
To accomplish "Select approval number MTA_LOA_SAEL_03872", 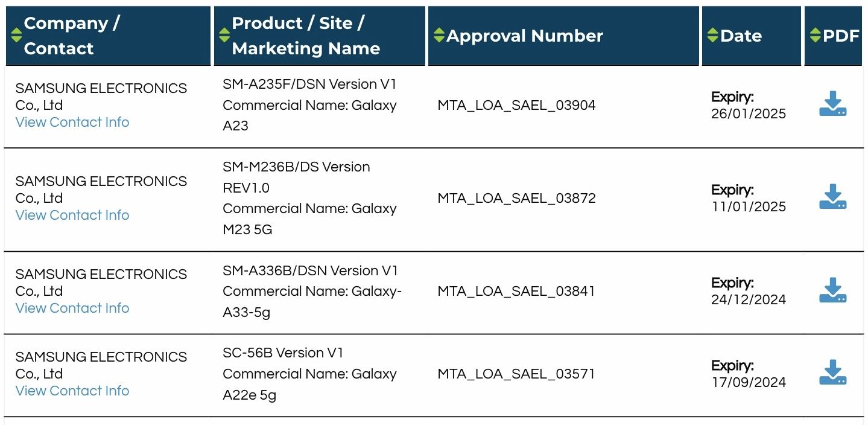I will point(516,198).
